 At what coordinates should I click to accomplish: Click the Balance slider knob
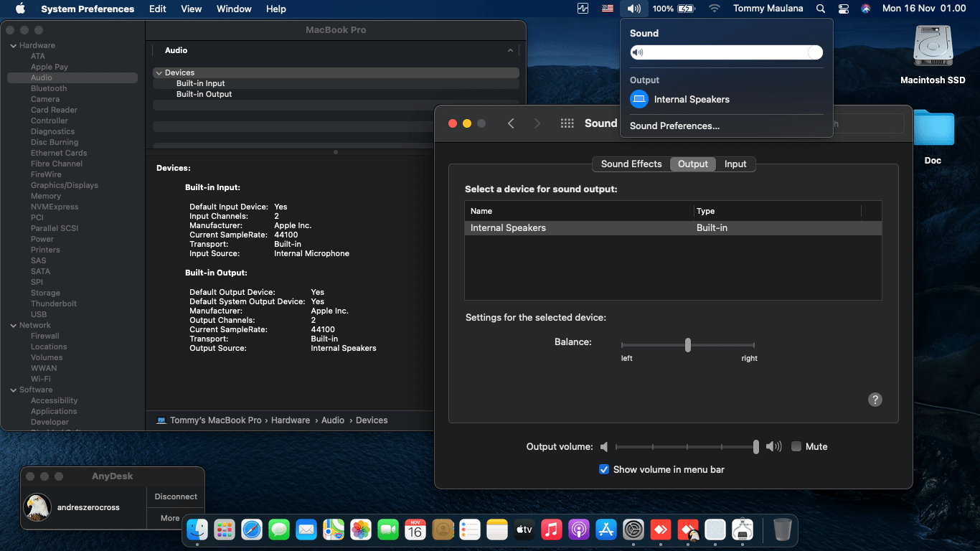(x=687, y=345)
